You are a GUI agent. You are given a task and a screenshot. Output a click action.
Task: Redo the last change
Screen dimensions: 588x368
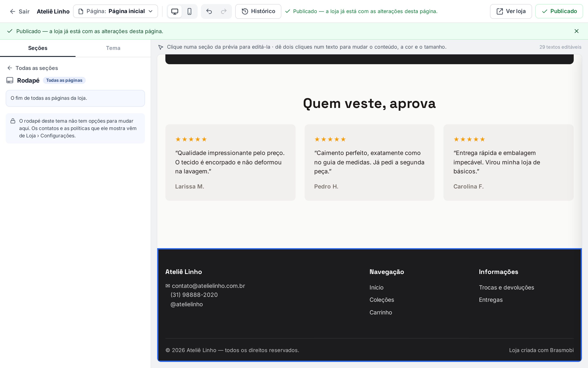point(224,11)
